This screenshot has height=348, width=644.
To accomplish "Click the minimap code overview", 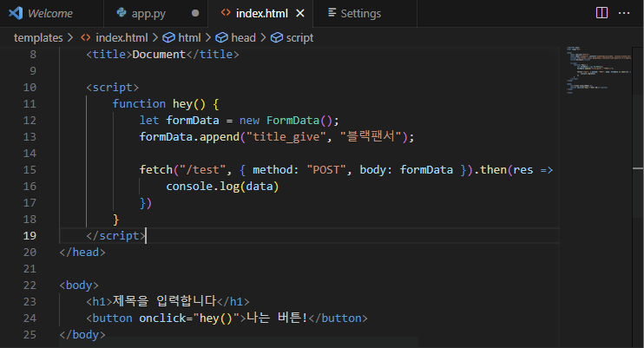I will 598,70.
